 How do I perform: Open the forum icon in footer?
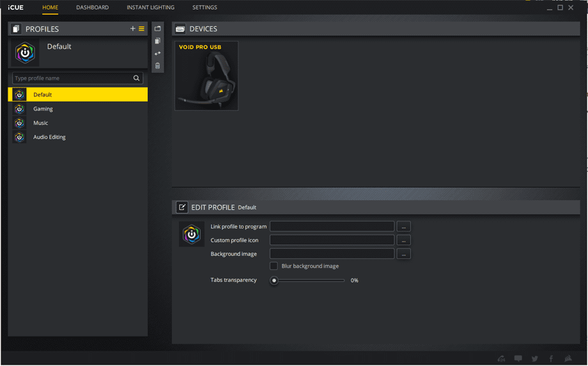[501, 359]
